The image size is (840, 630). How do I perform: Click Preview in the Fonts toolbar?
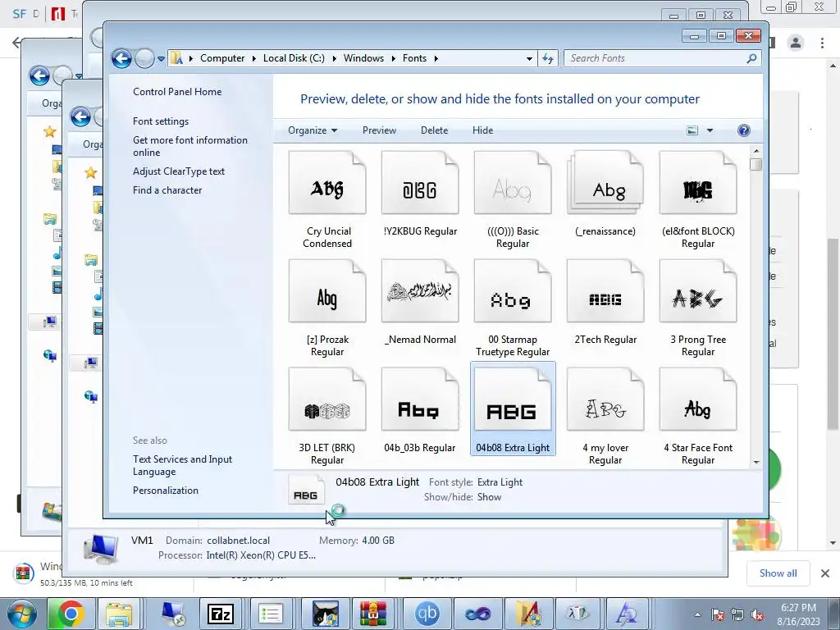point(379,130)
